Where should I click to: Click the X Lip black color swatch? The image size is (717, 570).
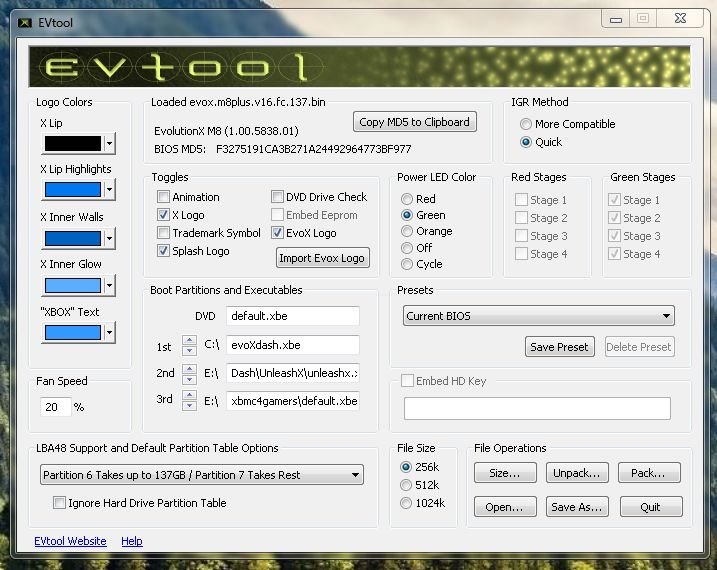click(73, 144)
